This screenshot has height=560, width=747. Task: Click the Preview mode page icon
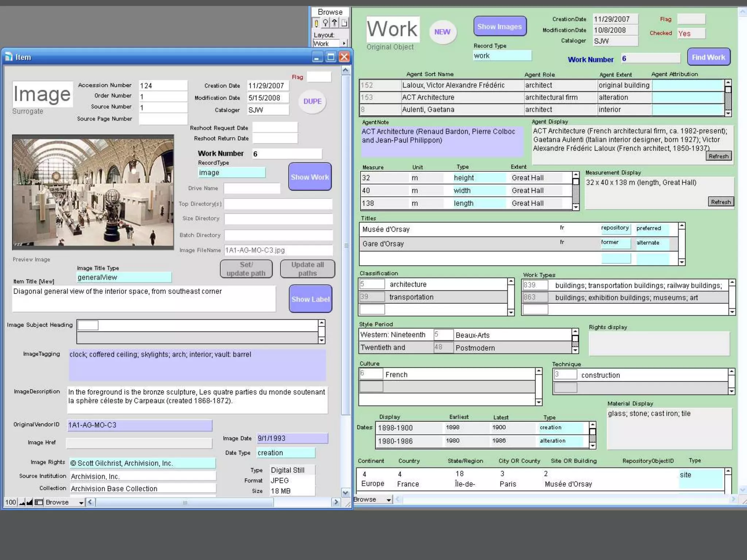344,23
